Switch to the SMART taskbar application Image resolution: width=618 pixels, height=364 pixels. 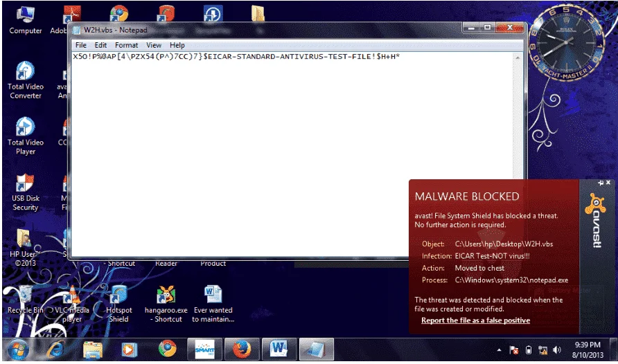tap(204, 349)
